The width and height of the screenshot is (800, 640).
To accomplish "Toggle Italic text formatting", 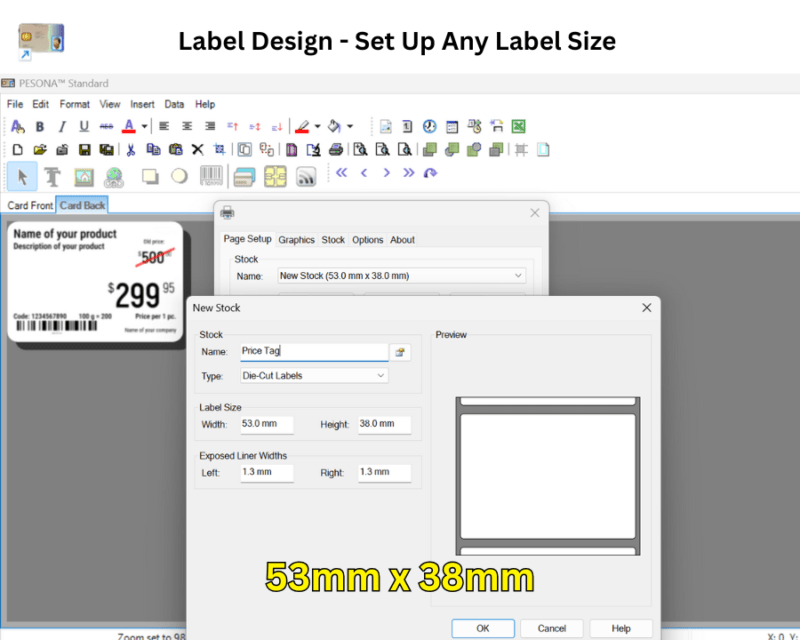I will tap(62, 126).
